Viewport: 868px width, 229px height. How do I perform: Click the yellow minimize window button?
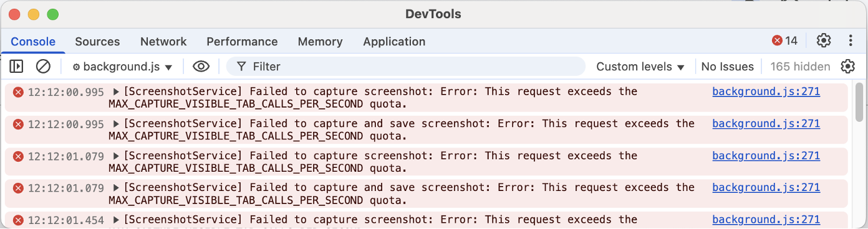34,14
